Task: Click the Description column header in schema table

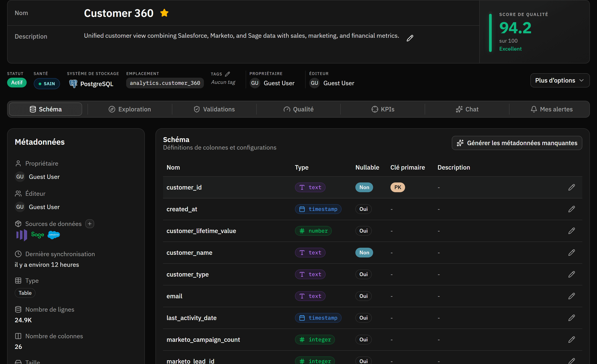Action: [x=454, y=167]
